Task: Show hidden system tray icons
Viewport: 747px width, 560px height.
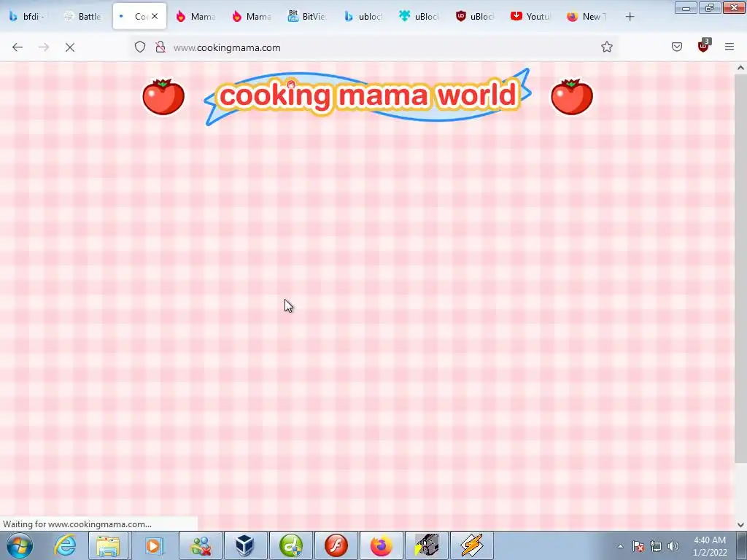Action: [620, 546]
